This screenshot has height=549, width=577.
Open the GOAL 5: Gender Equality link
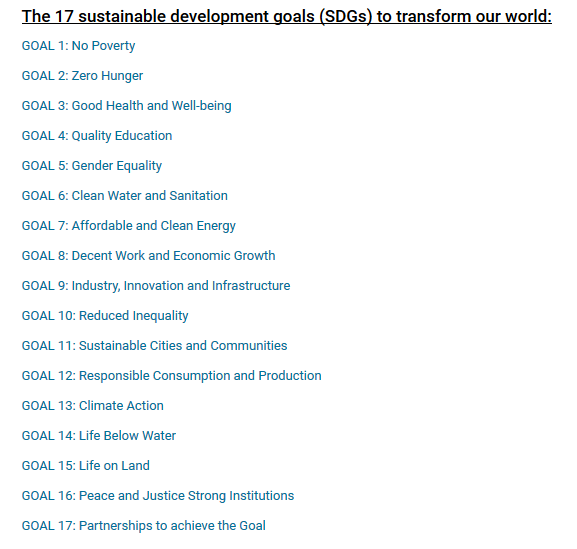pos(92,166)
